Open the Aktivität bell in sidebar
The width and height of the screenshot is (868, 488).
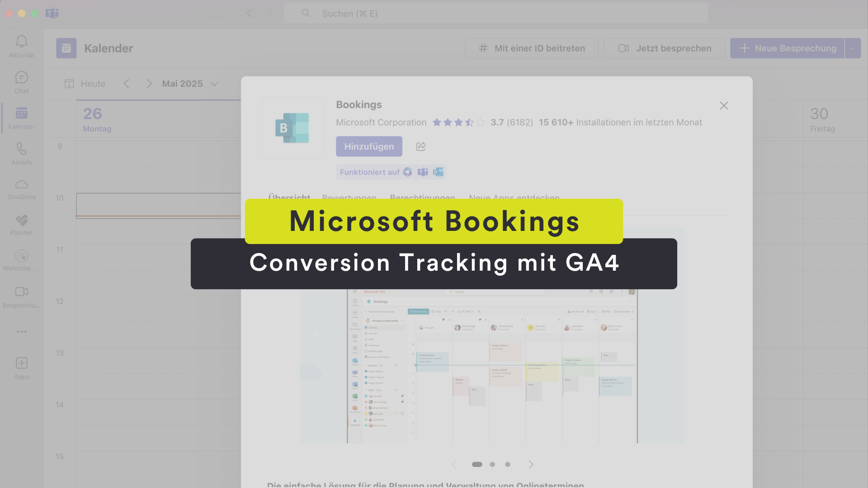coord(22,47)
